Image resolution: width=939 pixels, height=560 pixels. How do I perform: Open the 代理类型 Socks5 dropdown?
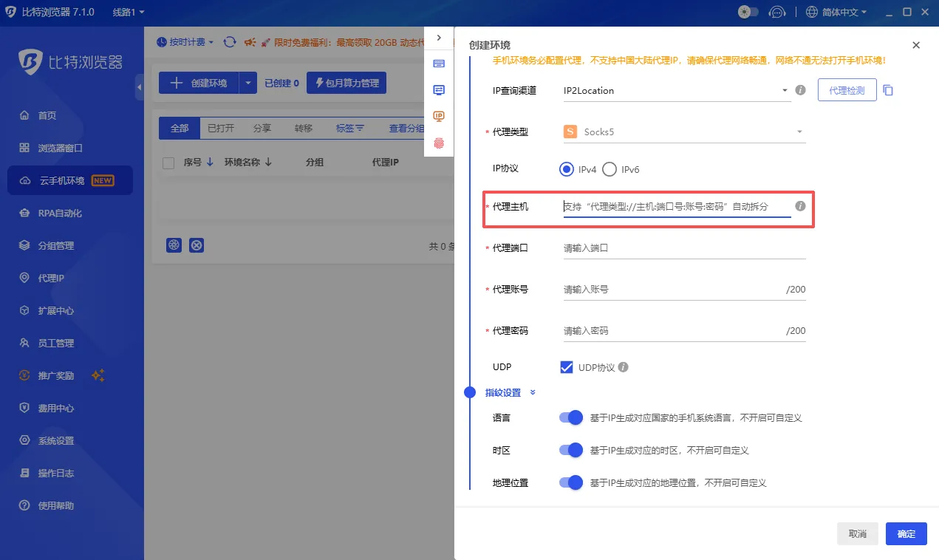[798, 132]
